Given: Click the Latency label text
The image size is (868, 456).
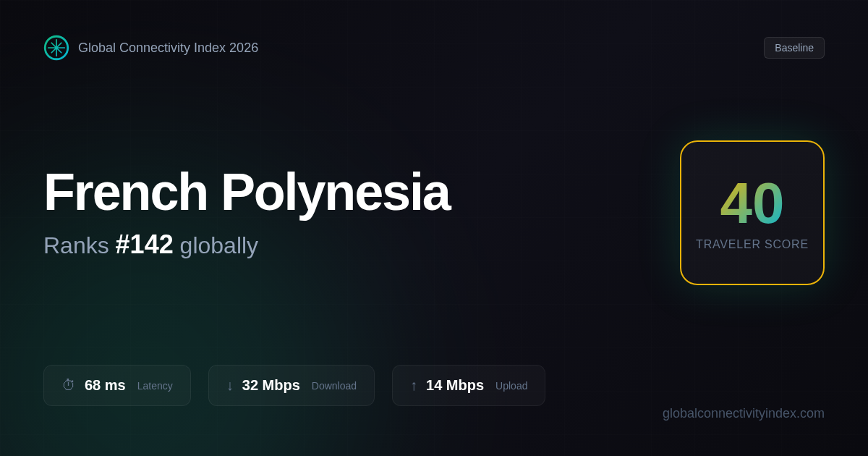Looking at the screenshot, I should [155, 386].
